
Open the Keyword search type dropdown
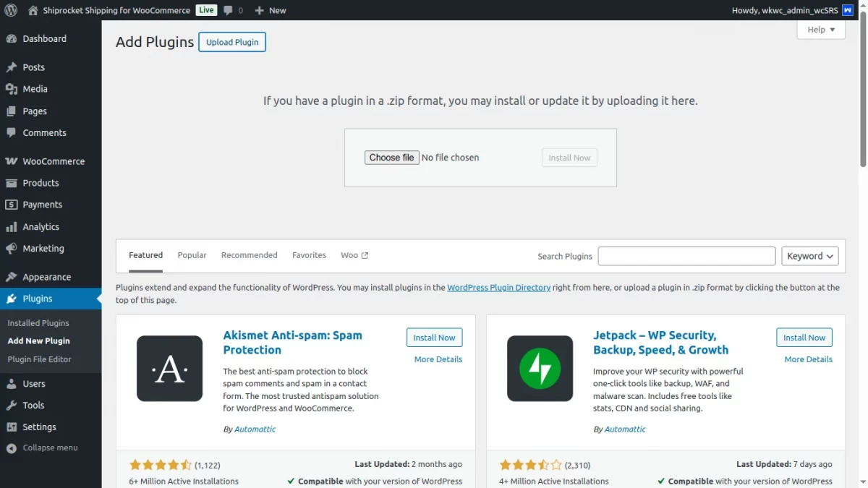tap(810, 256)
